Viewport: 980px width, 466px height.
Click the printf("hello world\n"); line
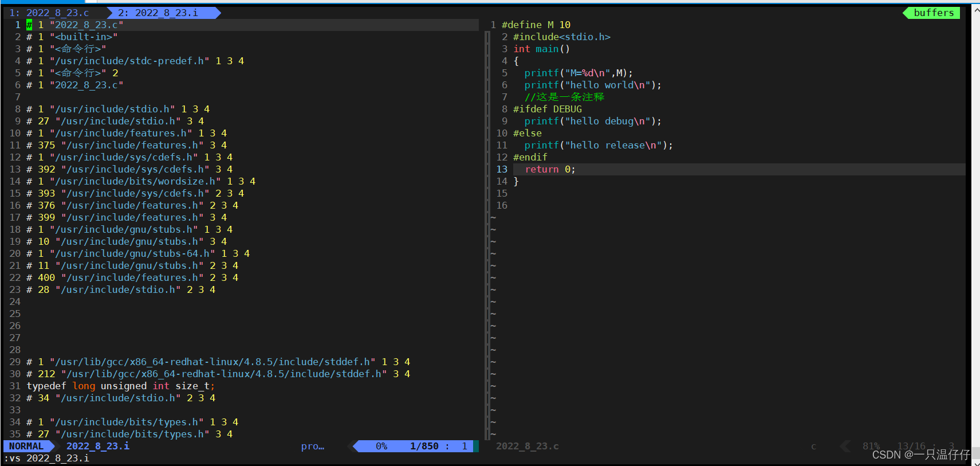(x=593, y=85)
